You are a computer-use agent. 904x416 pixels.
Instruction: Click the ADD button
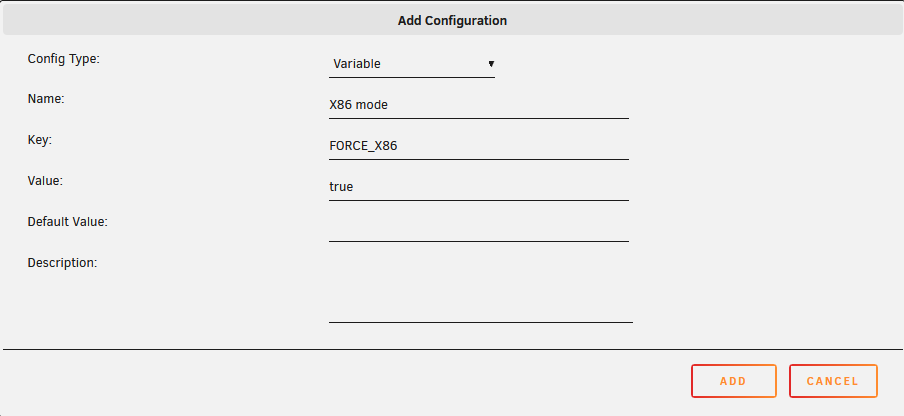click(x=734, y=381)
